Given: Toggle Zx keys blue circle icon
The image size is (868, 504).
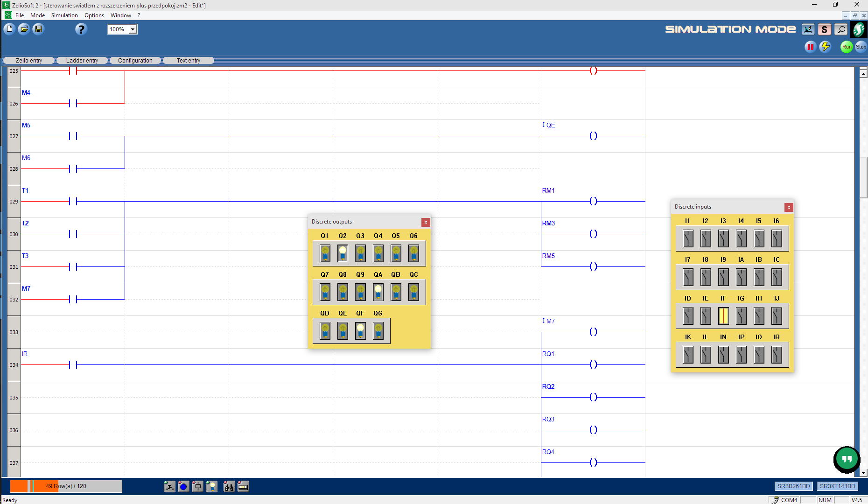Looking at the screenshot, I should [183, 487].
